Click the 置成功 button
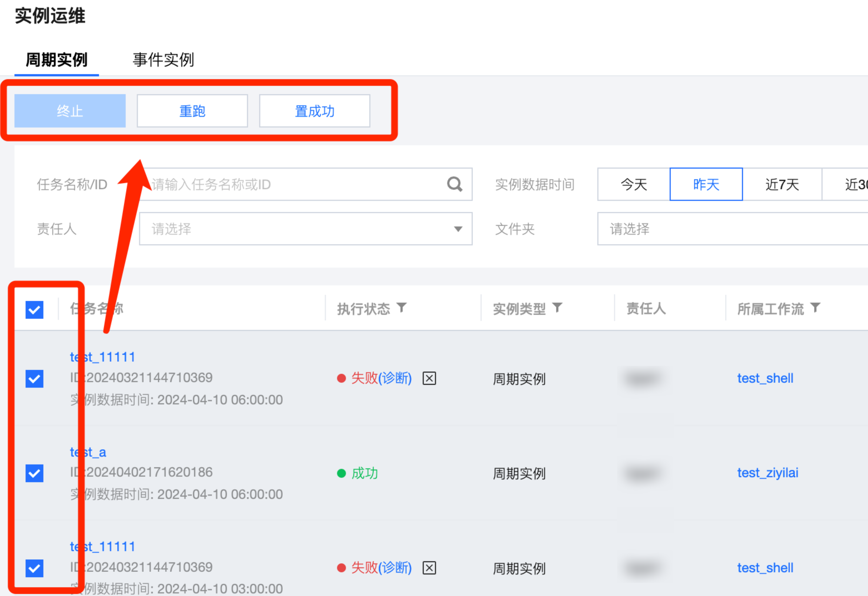The width and height of the screenshot is (868, 596). tap(314, 111)
